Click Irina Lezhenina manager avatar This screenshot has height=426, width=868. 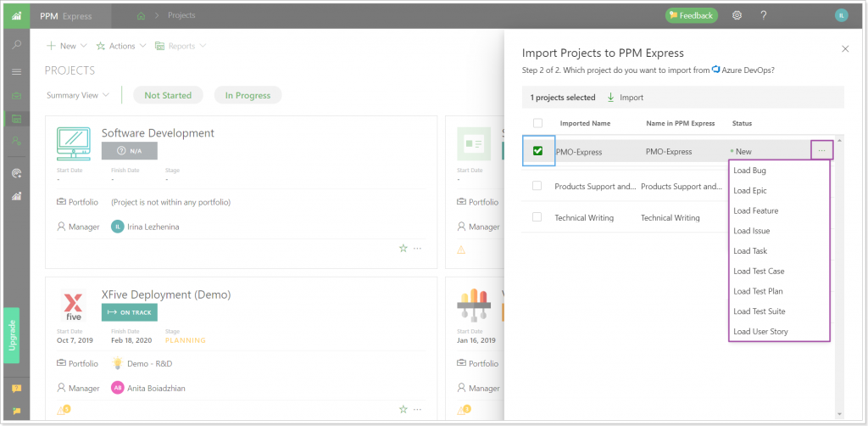tap(117, 227)
